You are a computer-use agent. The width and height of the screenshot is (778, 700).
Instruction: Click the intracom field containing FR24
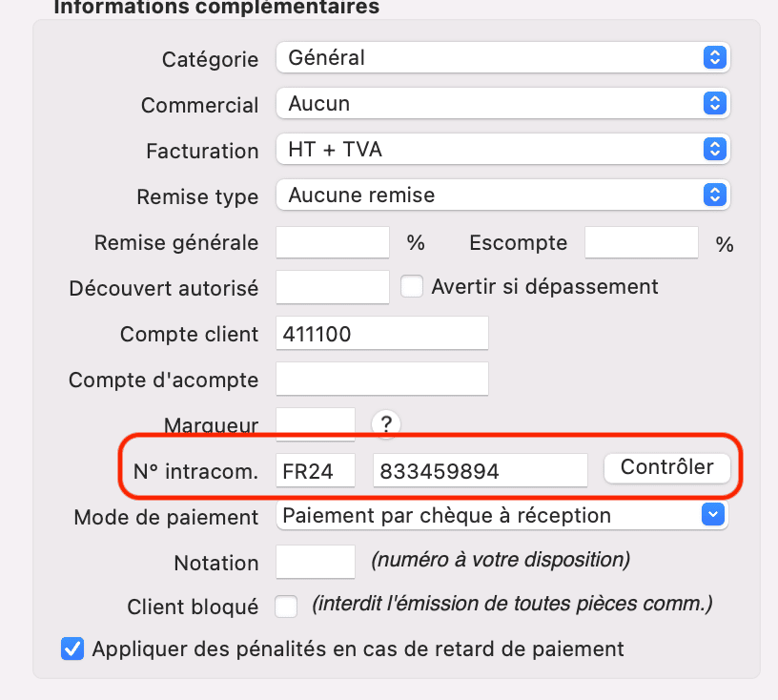pos(316,470)
